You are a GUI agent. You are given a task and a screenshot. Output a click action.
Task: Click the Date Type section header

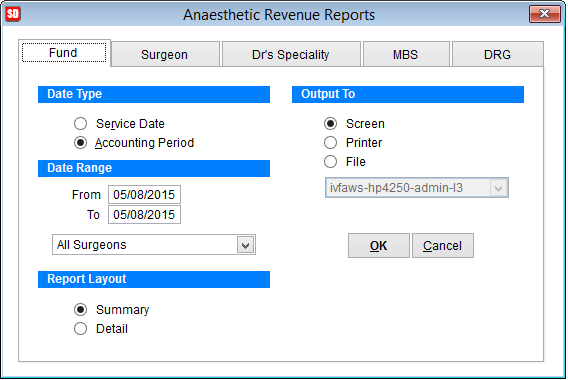coord(154,94)
